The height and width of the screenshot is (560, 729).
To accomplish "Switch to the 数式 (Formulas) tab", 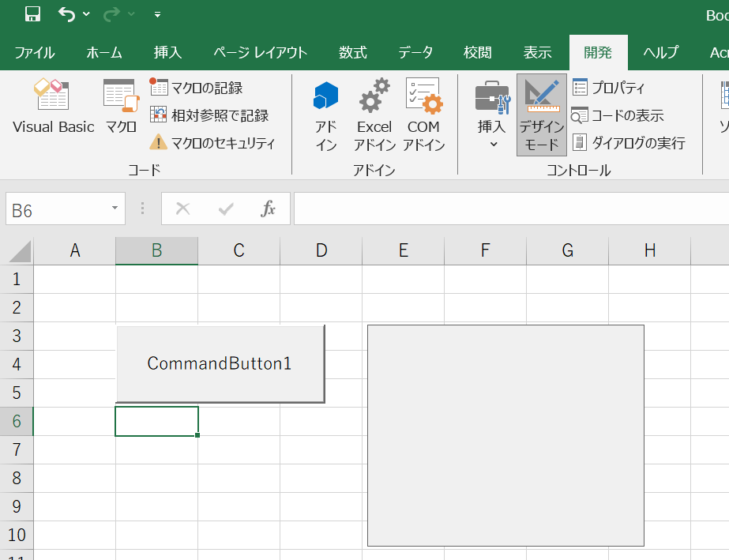I will tap(353, 53).
